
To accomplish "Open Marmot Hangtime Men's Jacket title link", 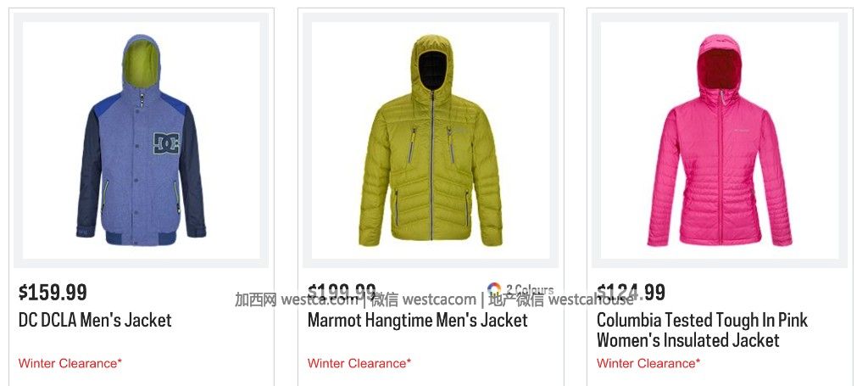I will point(418,320).
